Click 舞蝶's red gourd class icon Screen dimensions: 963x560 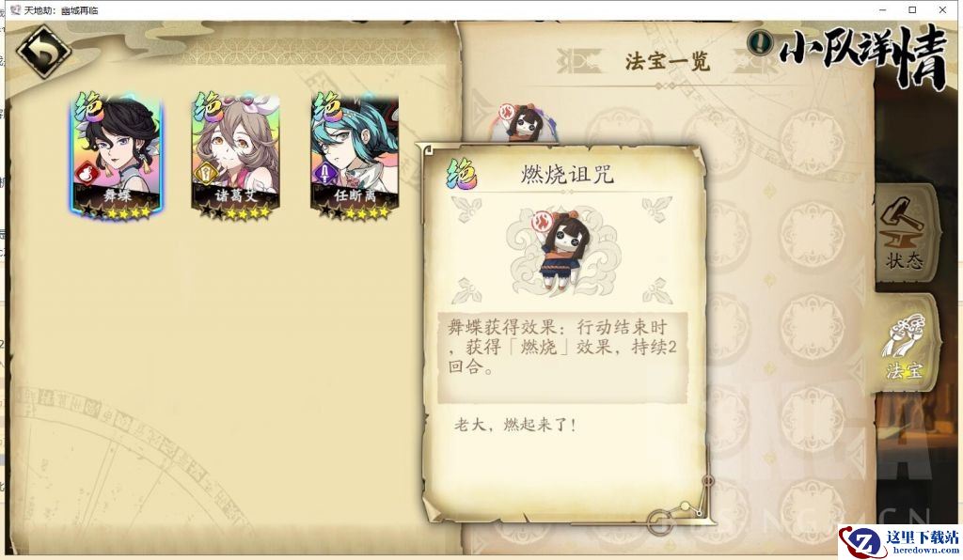point(87,174)
